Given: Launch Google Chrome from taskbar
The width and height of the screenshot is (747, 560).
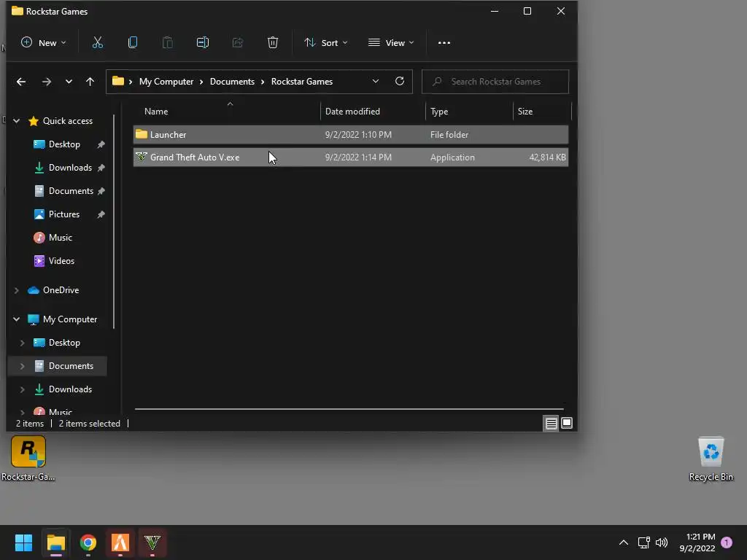Looking at the screenshot, I should pyautogui.click(x=88, y=542).
